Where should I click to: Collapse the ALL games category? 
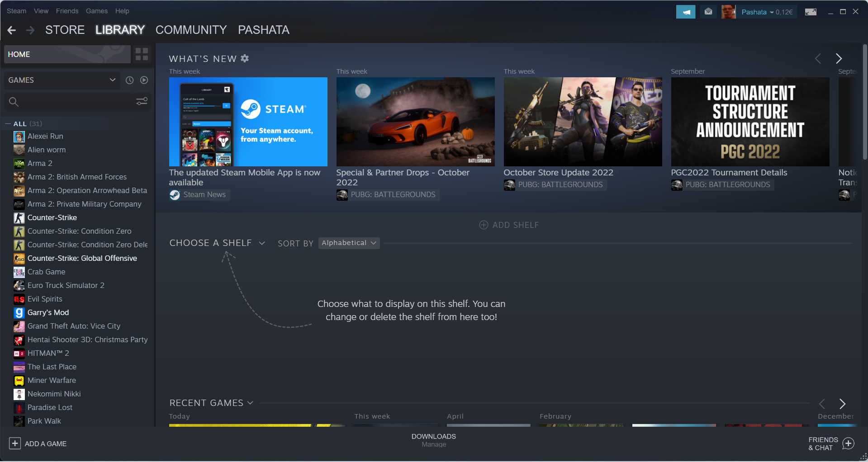[8, 123]
